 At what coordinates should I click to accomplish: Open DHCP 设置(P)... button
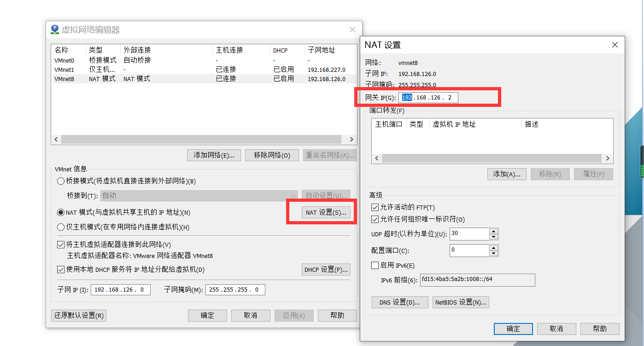pos(326,270)
